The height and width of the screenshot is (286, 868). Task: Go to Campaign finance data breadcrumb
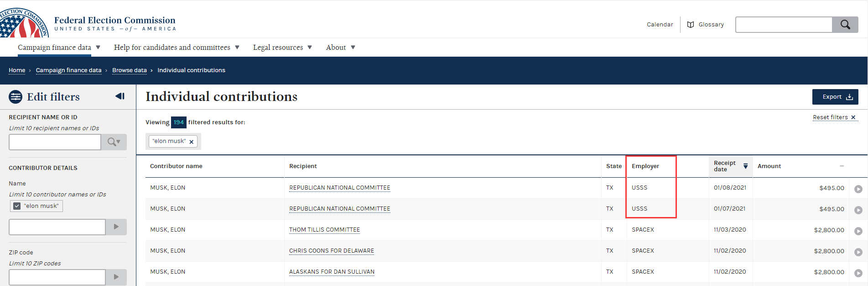point(68,70)
